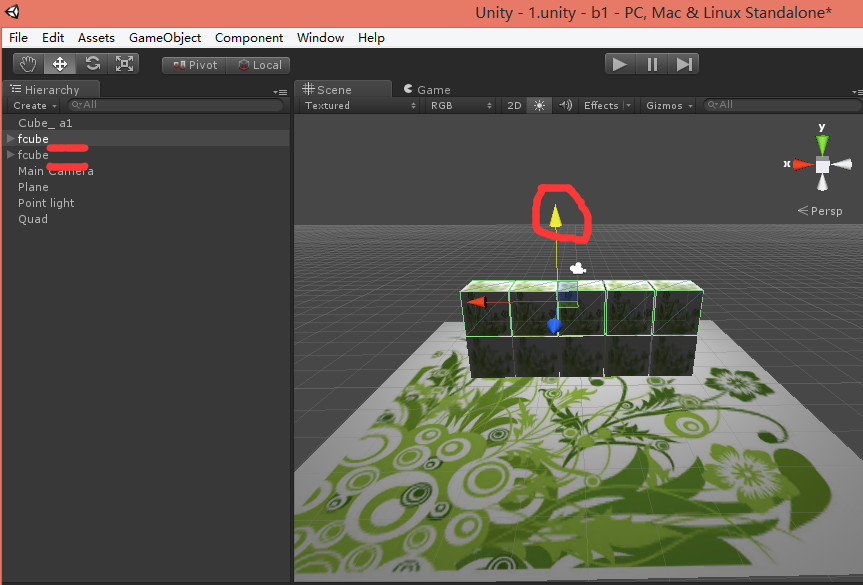
Task: Click the camera gizmo icon in scene
Action: tap(577, 269)
